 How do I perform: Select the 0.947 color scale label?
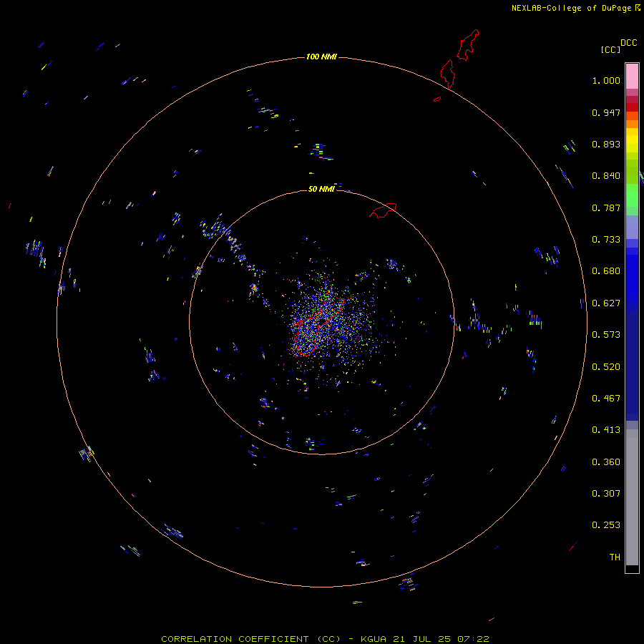click(606, 112)
